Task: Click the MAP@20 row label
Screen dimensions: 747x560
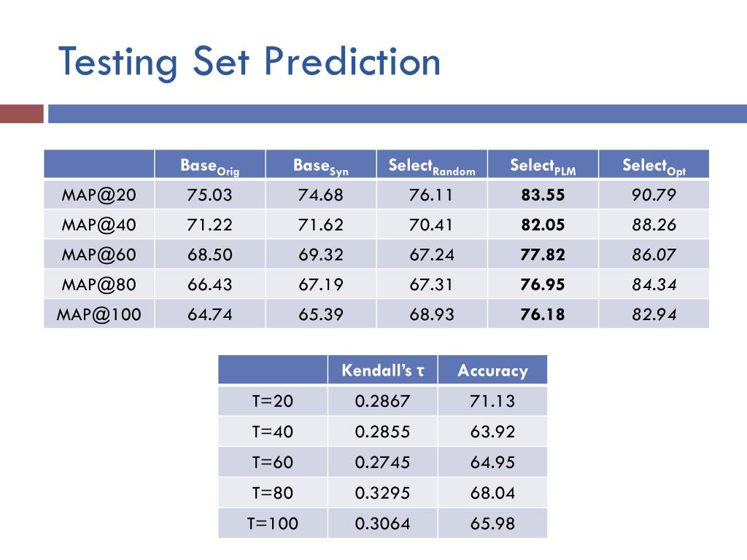Action: pyautogui.click(x=99, y=195)
